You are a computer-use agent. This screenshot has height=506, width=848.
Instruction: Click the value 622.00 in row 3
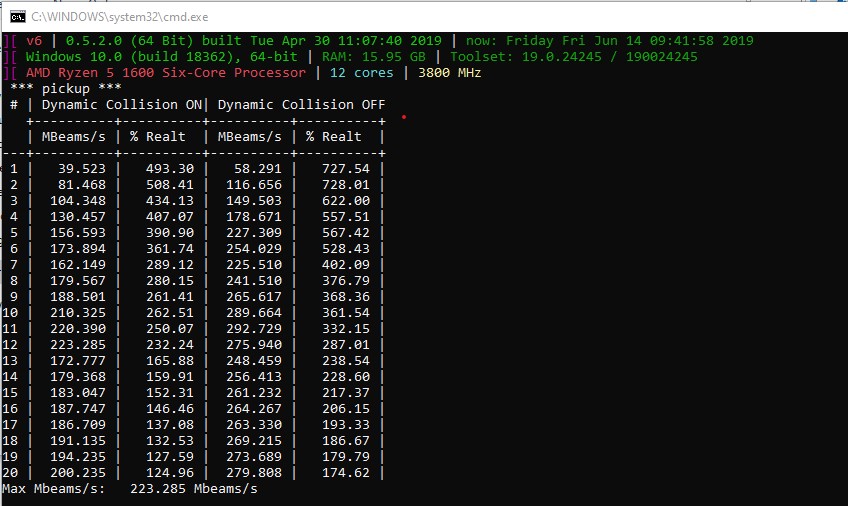click(x=346, y=201)
